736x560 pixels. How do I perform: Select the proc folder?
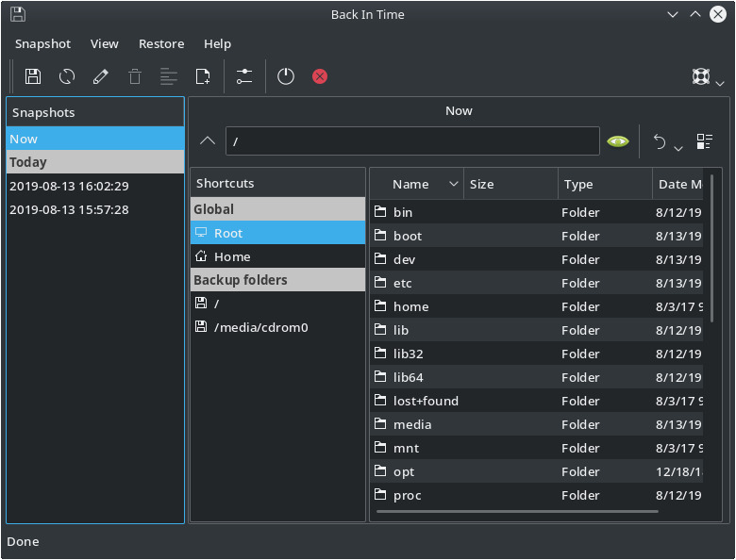[x=537, y=495]
